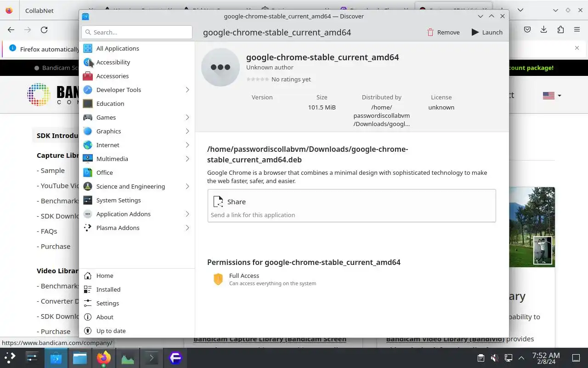Expand Multimedia subcategories arrow

point(187,159)
